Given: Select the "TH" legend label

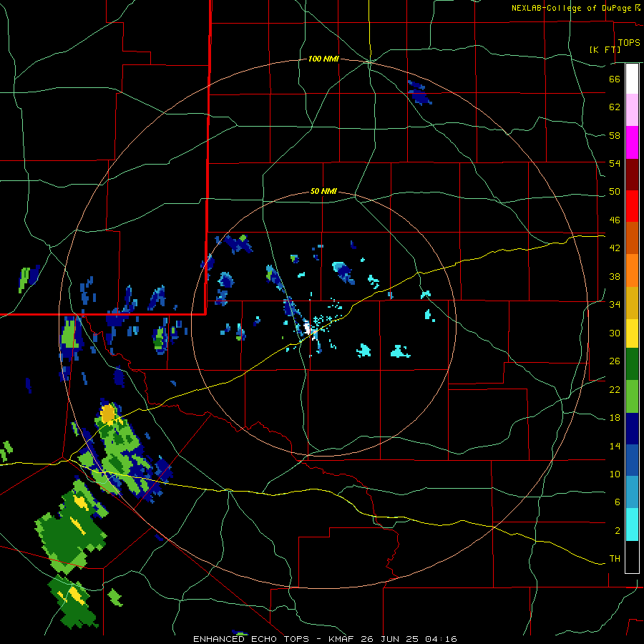Looking at the screenshot, I should tap(615, 559).
